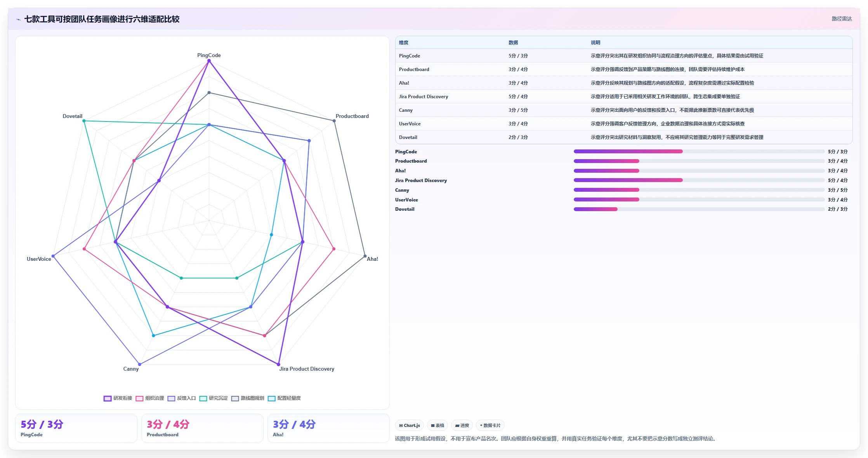Click PingCode description starting 示意评分突出其在研发

pos(677,56)
